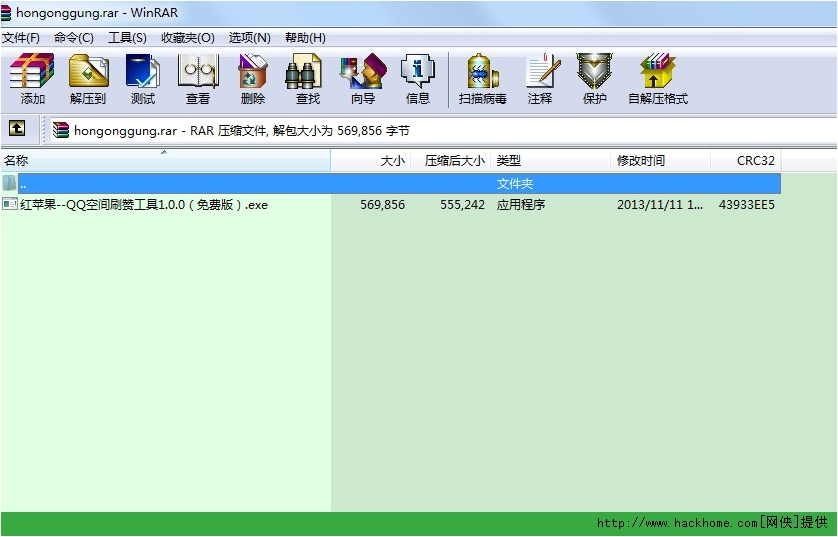Click the WinRAR title bar icon
The width and height of the screenshot is (838, 537).
tap(6, 13)
